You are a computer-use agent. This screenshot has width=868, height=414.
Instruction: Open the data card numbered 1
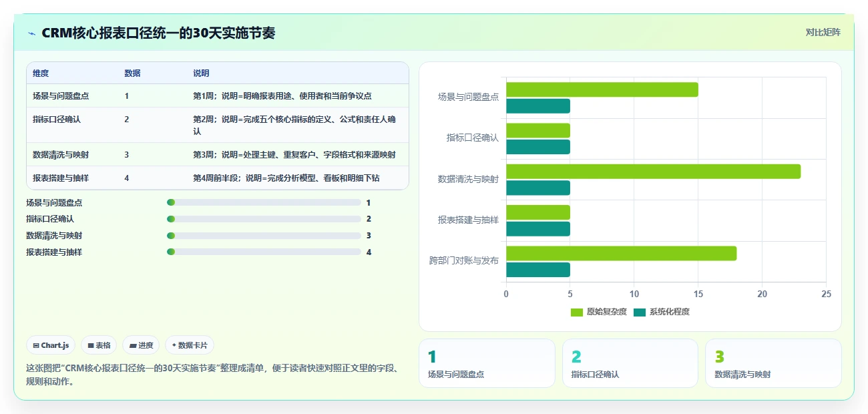[x=487, y=363]
